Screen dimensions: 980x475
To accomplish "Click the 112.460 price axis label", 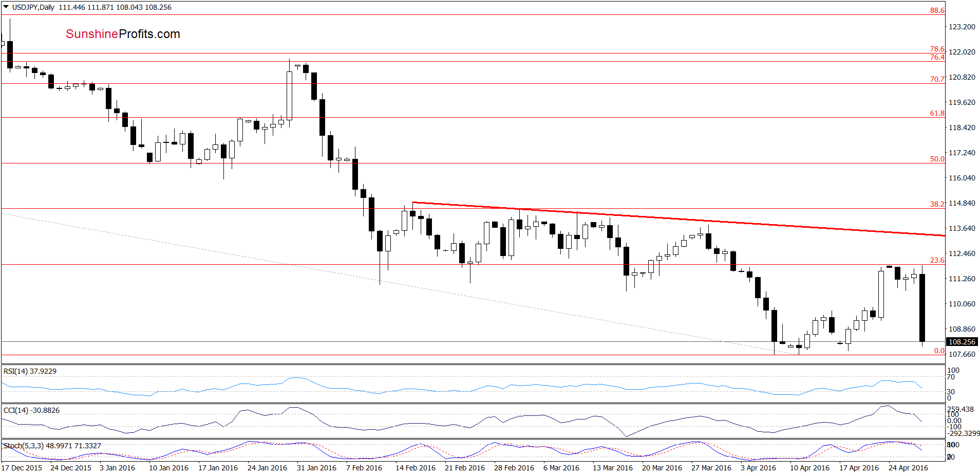I will coord(962,253).
